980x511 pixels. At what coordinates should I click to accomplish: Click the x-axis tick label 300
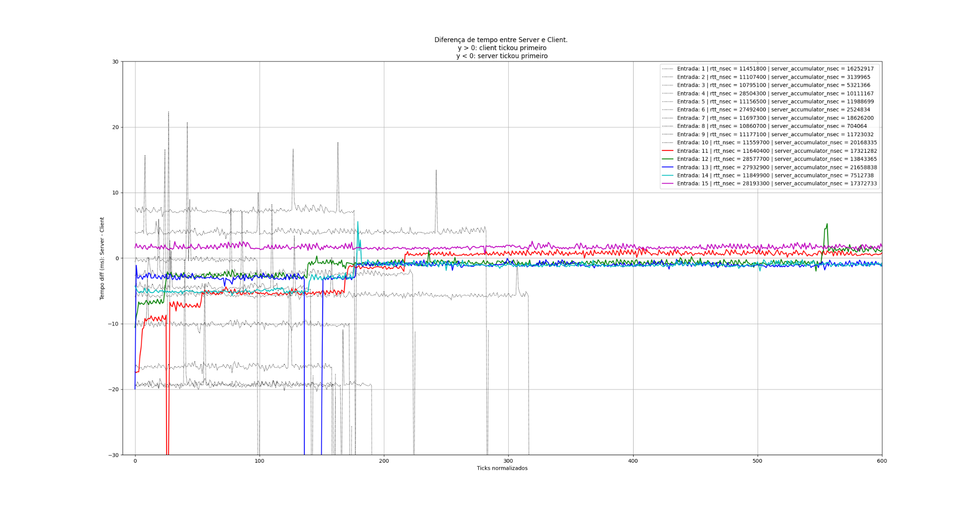pyautogui.click(x=508, y=461)
